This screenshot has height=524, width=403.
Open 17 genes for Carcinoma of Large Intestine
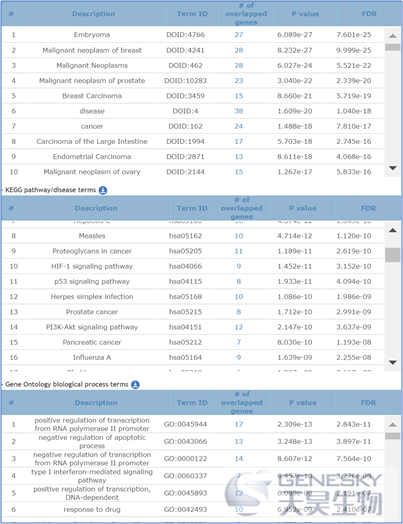[239, 141]
